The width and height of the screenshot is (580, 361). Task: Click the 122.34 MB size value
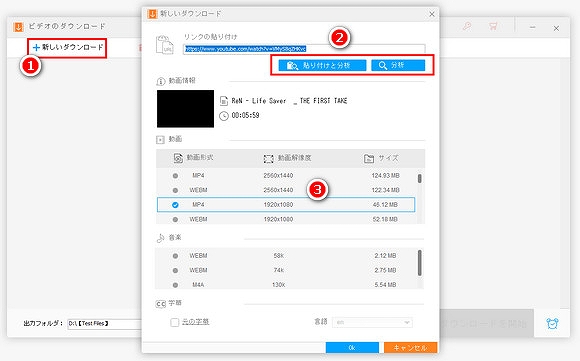(385, 190)
